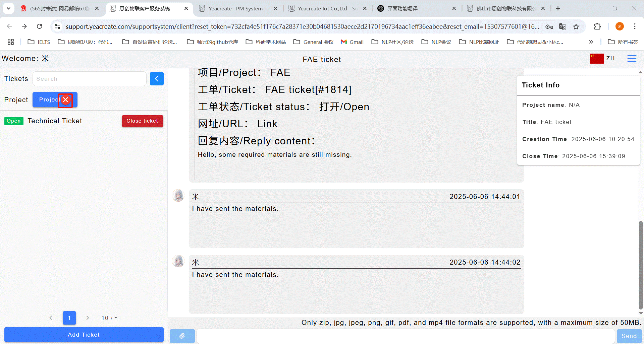Reload the current page

pos(40,26)
